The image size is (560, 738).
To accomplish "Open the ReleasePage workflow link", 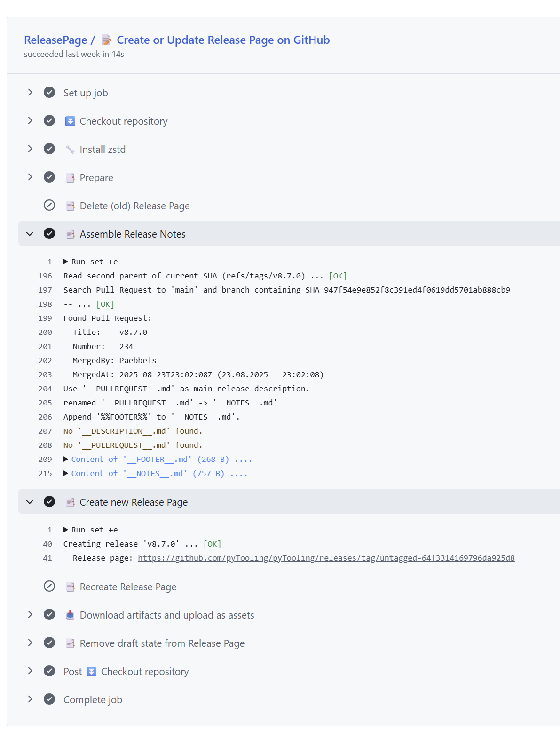I will click(x=55, y=40).
